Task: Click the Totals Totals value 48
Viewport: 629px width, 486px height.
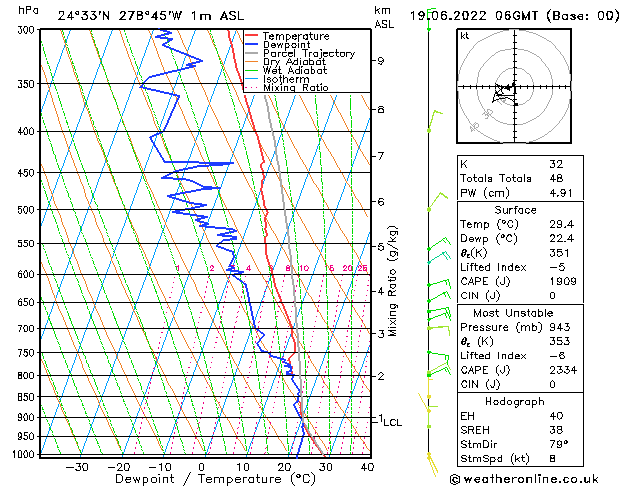Action: [556, 178]
